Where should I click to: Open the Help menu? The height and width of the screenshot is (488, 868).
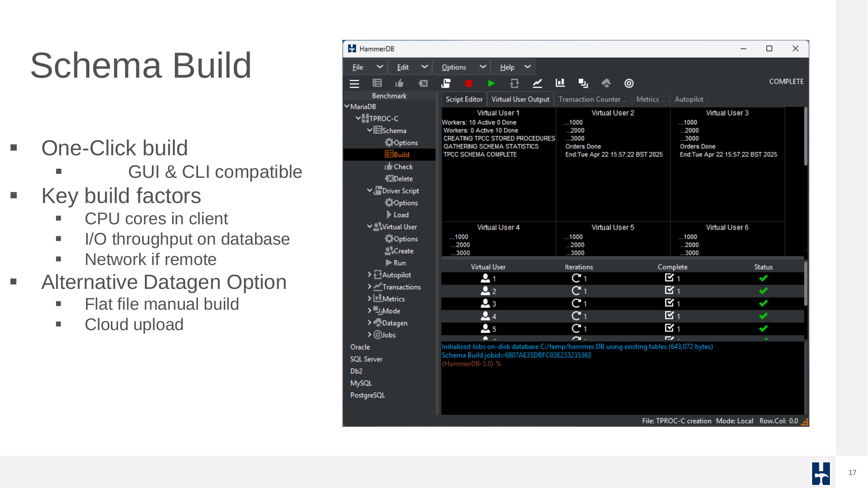click(x=507, y=67)
